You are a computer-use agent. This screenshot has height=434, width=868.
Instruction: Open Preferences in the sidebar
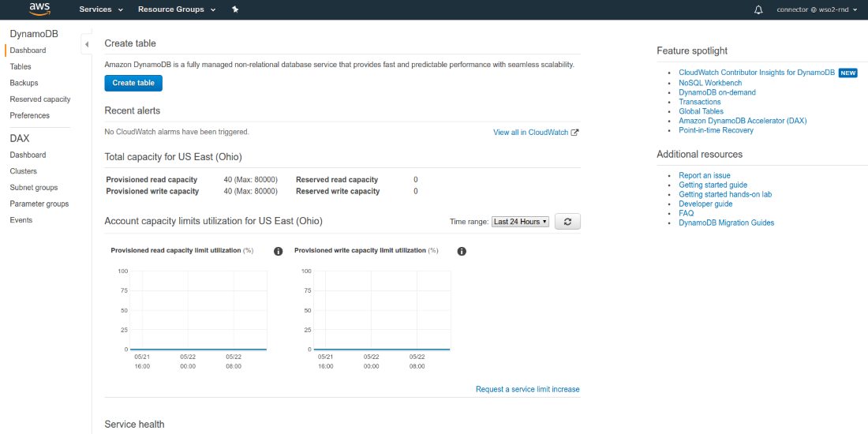[29, 116]
